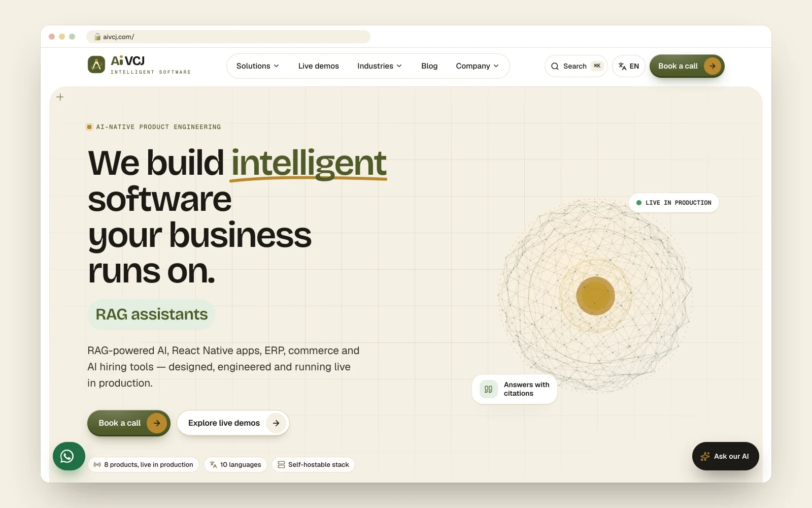This screenshot has width=812, height=508.
Task: Click the Answers with citations card text
Action: click(x=526, y=389)
